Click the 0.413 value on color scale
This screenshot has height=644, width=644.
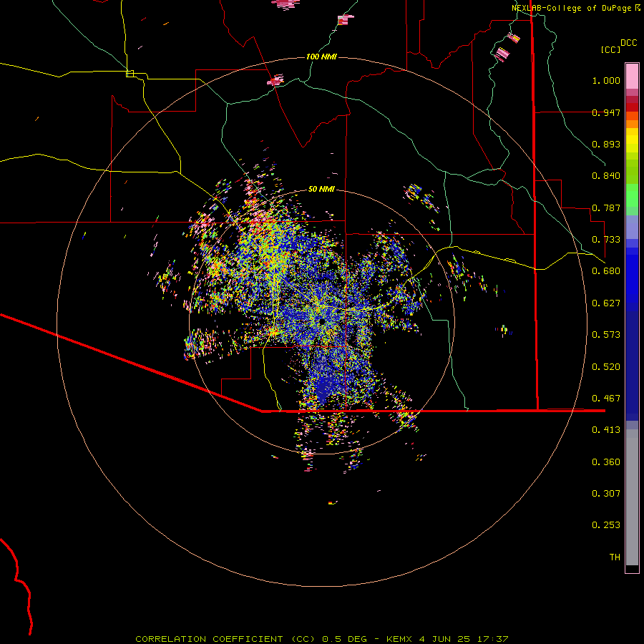point(606,430)
